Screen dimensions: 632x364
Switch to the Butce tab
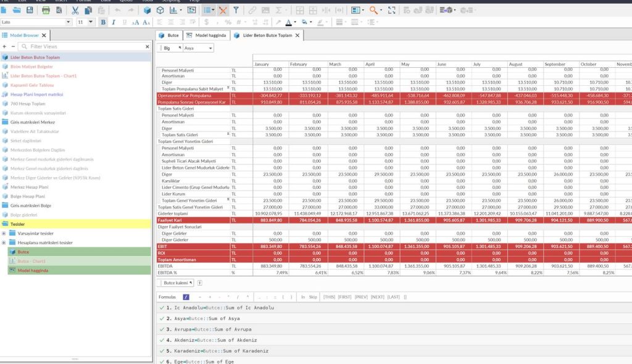[x=169, y=35]
